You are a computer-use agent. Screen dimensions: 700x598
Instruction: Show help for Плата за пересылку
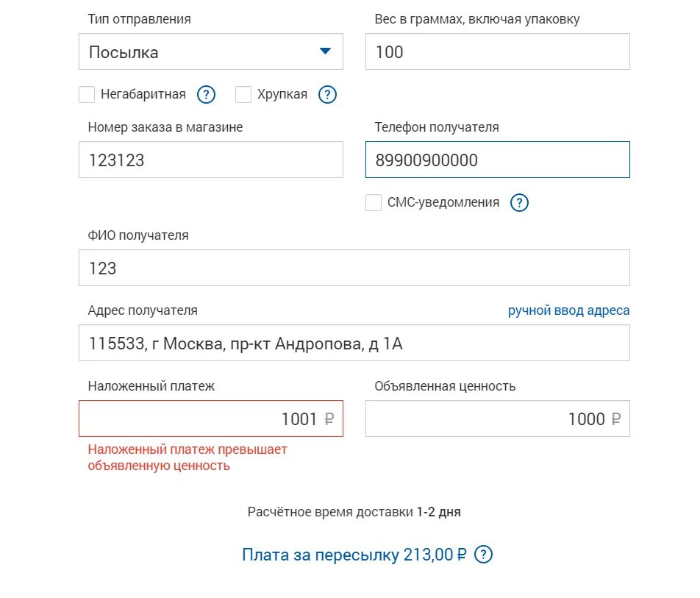[x=483, y=555]
